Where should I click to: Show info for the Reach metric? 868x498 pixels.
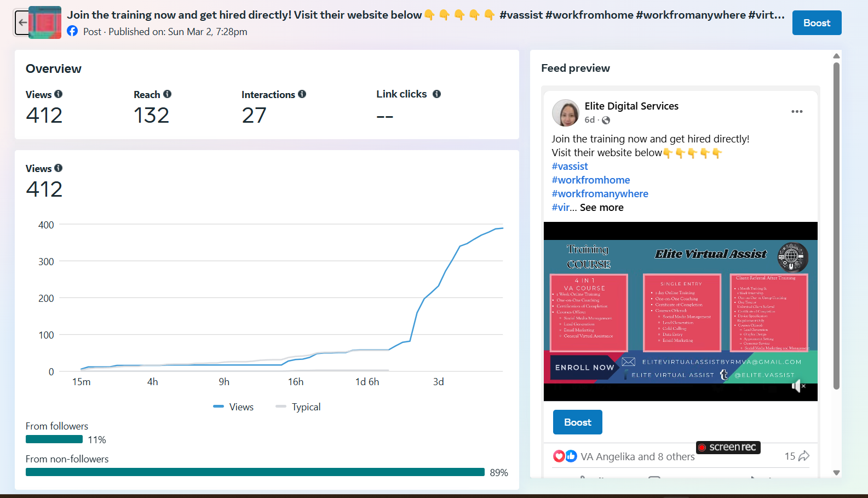(x=168, y=94)
